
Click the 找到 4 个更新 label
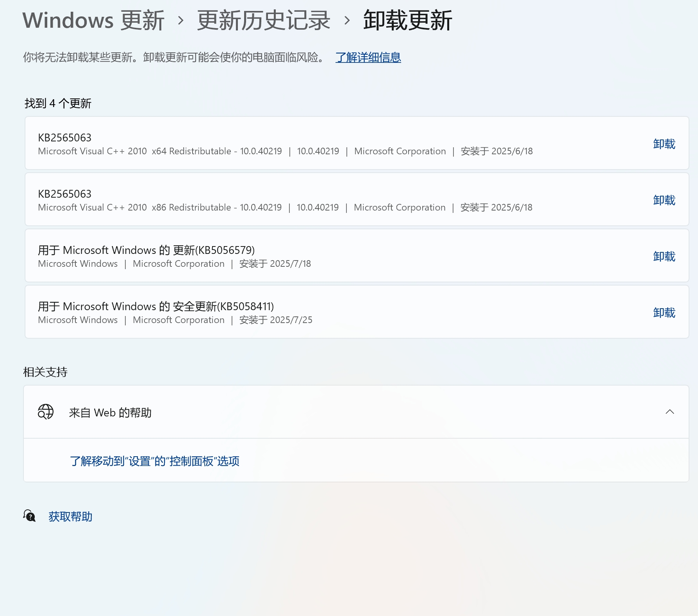click(x=57, y=104)
